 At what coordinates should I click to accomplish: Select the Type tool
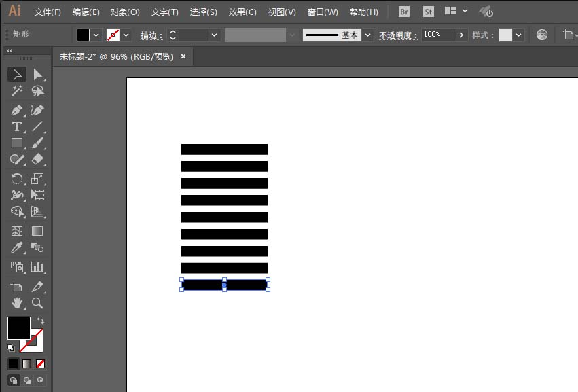[x=16, y=126]
